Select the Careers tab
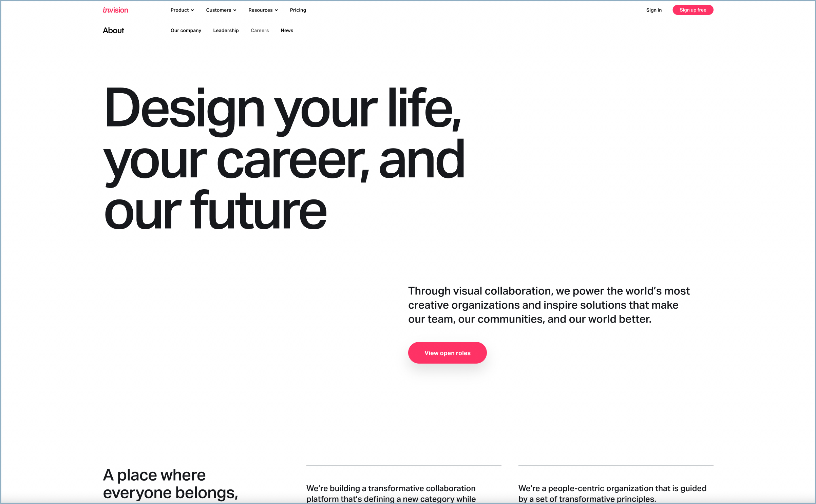Image resolution: width=816 pixels, height=504 pixels. tap(259, 30)
